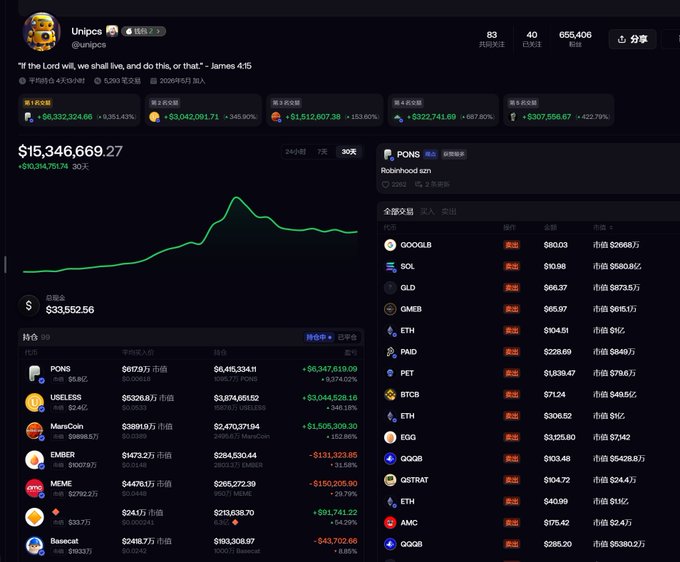The width and height of the screenshot is (680, 562).
Task: Open the MarsCoin holding icon
Action: pos(35,431)
